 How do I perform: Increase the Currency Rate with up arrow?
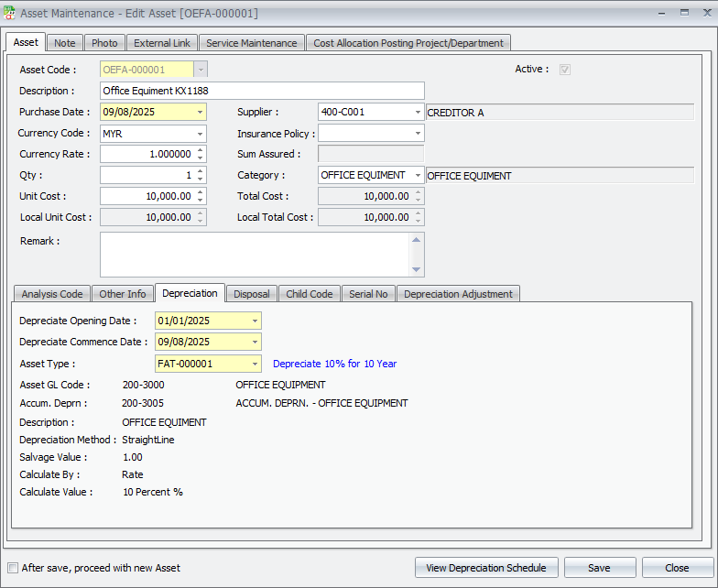click(200, 150)
